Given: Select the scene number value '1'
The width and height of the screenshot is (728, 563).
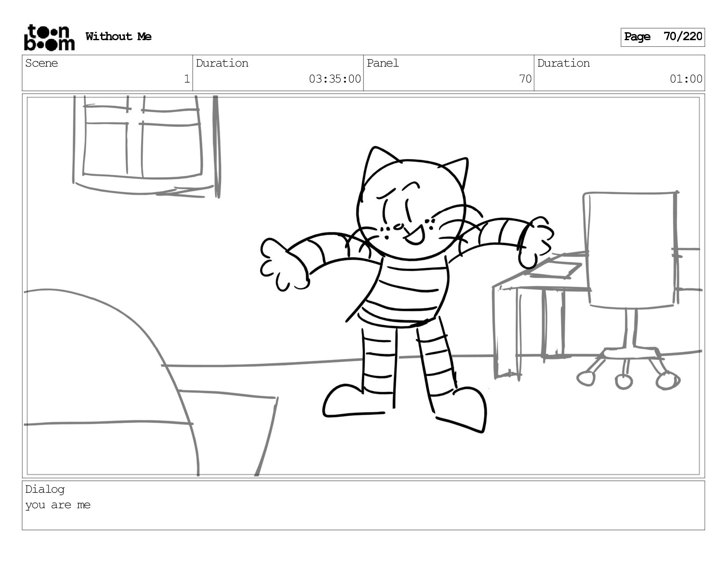Looking at the screenshot, I should tap(187, 79).
